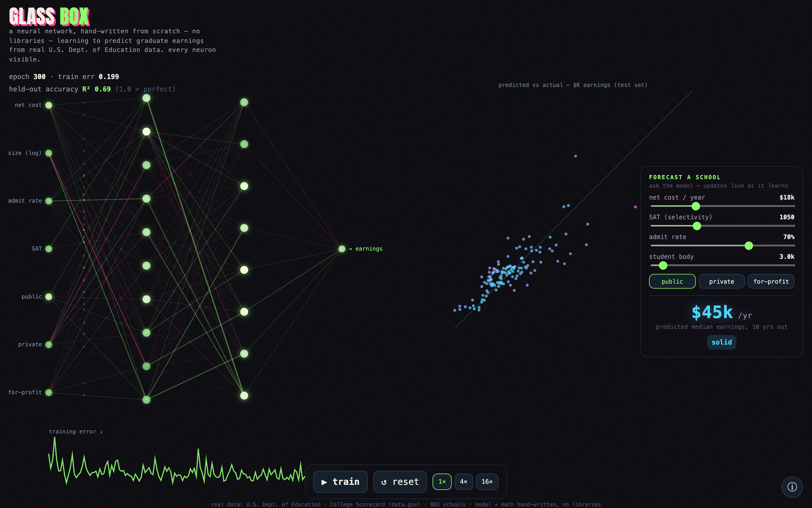Screen dimensions: 812x508
Task: Select the public school type
Action: click(x=672, y=281)
